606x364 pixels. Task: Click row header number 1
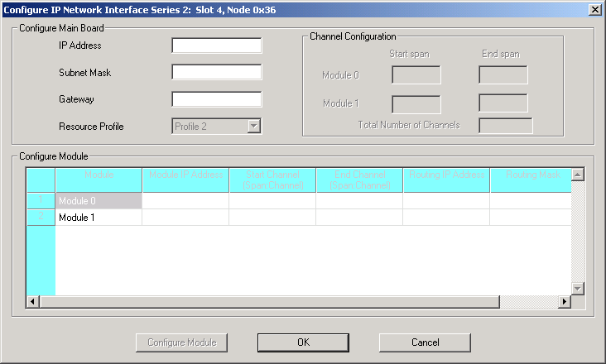(x=41, y=200)
